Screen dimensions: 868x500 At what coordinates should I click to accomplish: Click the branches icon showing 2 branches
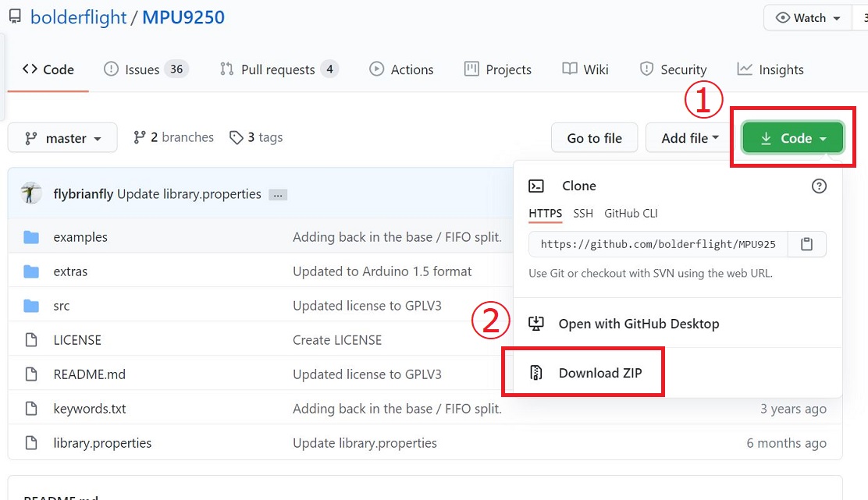click(x=140, y=137)
